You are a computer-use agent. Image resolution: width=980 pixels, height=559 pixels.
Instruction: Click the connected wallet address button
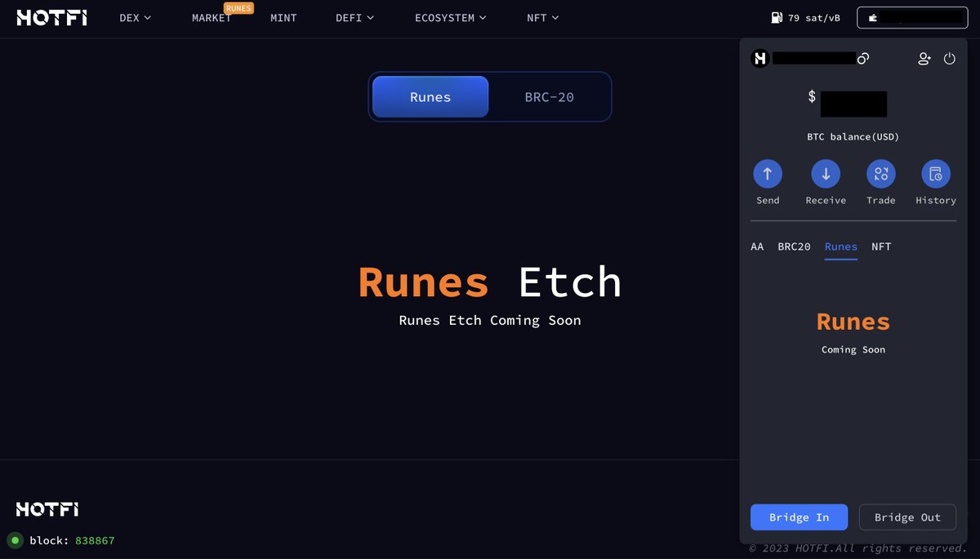912,18
